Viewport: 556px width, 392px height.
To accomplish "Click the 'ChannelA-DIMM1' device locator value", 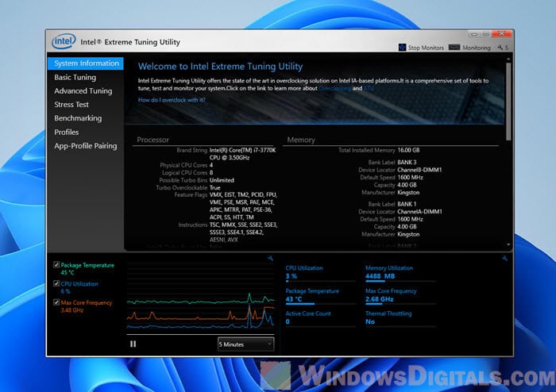I will tap(420, 212).
